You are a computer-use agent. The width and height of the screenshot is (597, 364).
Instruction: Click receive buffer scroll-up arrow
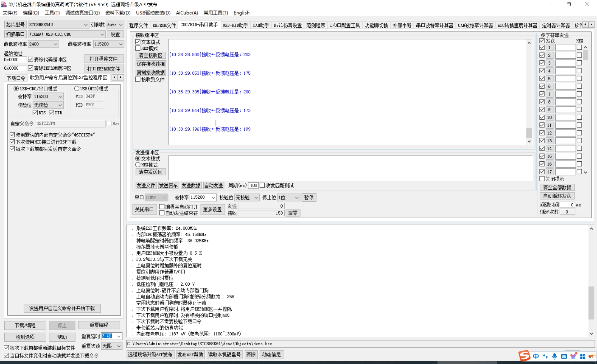529,43
